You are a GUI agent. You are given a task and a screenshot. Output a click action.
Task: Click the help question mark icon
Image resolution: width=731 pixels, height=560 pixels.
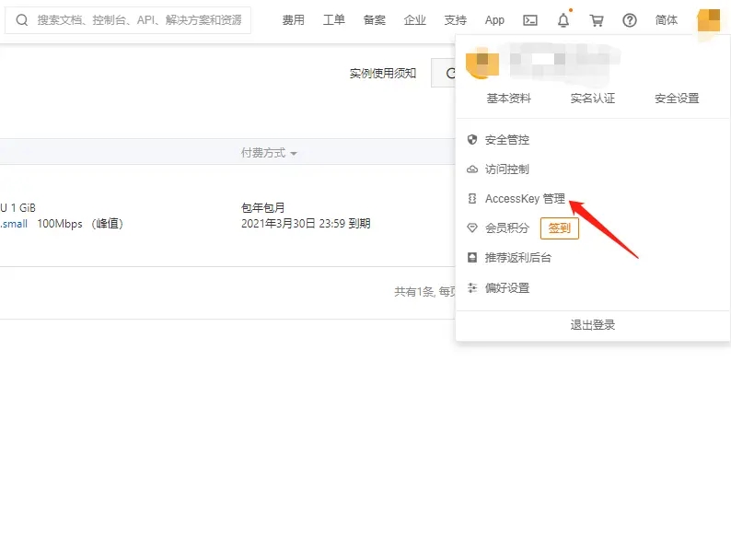630,20
